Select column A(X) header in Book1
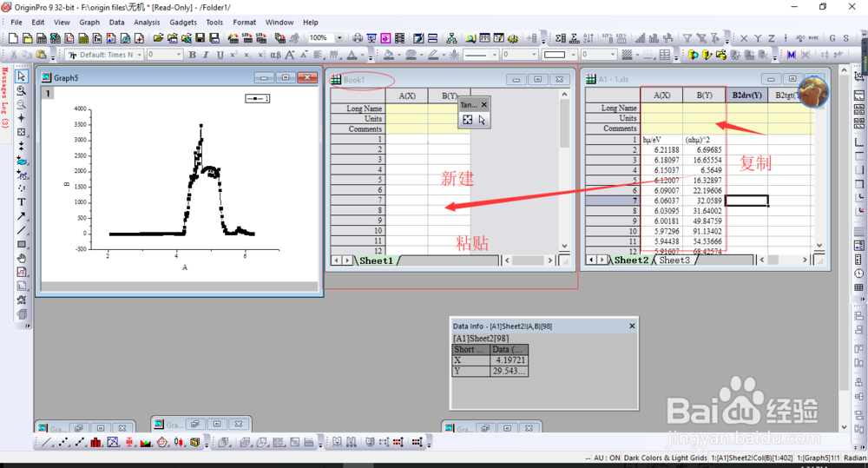Viewport: 868px width, 468px height. tap(407, 96)
